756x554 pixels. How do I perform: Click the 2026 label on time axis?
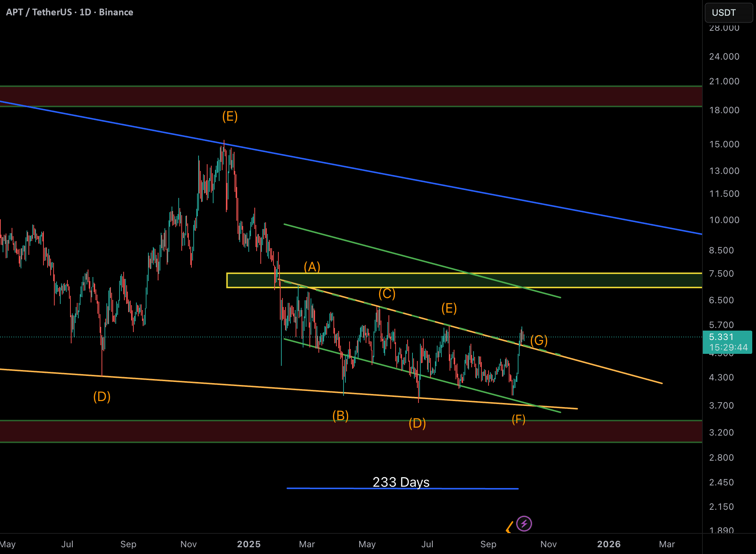(x=608, y=544)
